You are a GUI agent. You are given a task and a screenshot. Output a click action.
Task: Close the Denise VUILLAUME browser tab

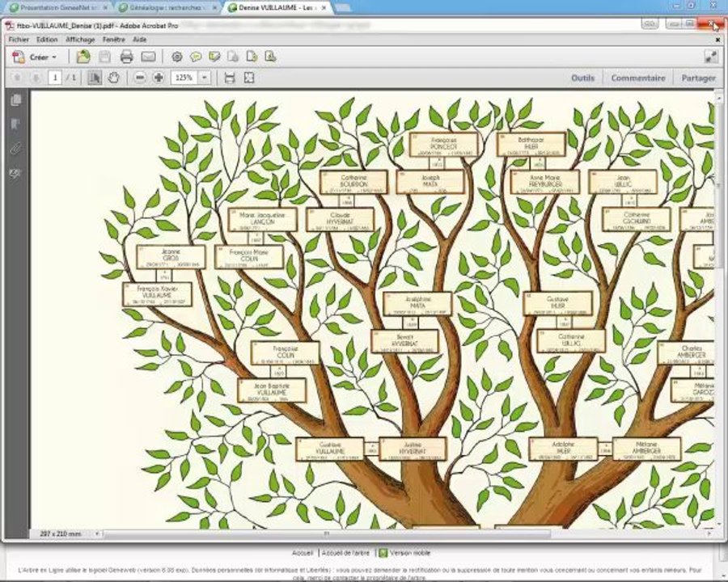click(x=324, y=8)
